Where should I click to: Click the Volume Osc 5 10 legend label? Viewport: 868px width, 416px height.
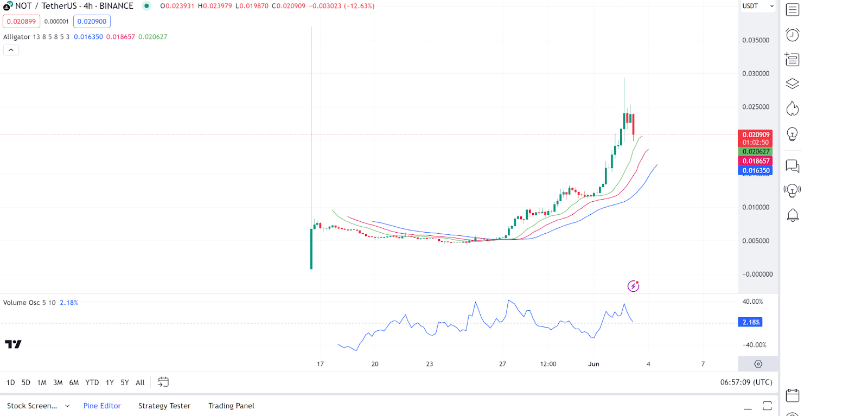coord(29,303)
